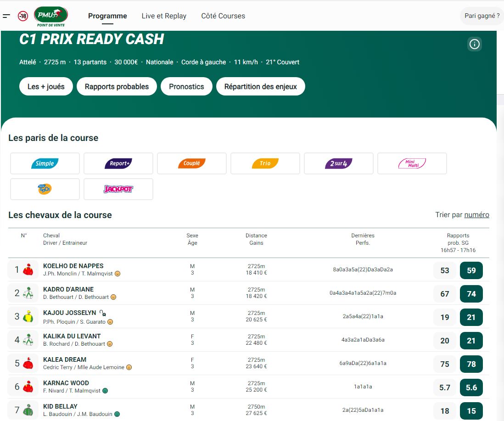Select the Mini Multi bet type
This screenshot has height=421, width=504.
412,163
